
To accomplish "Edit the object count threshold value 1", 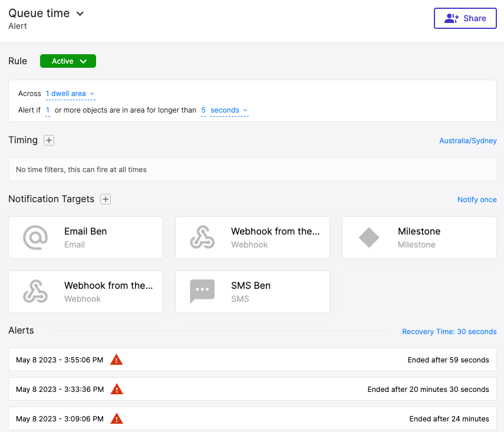I will coord(48,110).
